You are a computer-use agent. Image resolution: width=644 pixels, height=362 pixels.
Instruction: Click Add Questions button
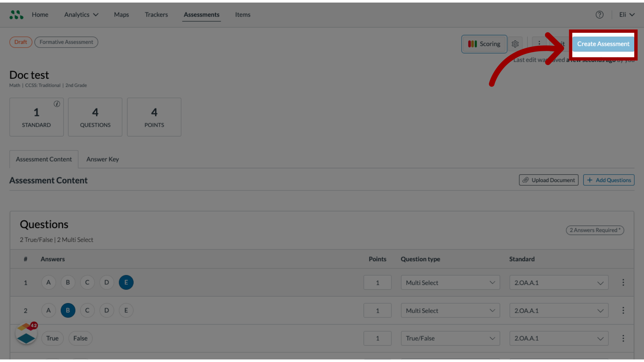pyautogui.click(x=609, y=180)
